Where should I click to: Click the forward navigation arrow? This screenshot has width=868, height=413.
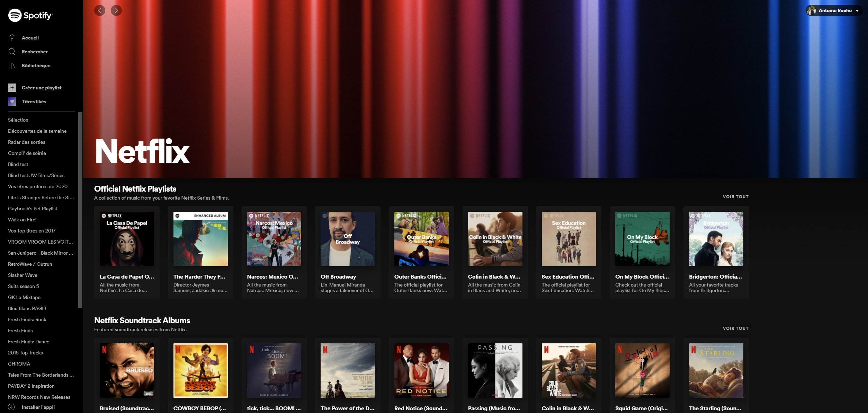pos(116,10)
